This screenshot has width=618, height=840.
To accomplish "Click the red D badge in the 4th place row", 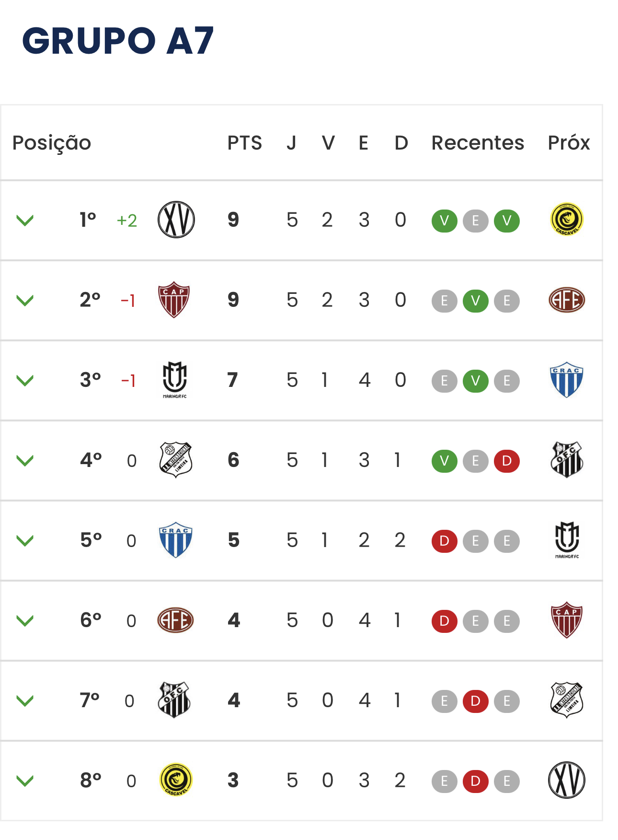I will pyautogui.click(x=507, y=461).
